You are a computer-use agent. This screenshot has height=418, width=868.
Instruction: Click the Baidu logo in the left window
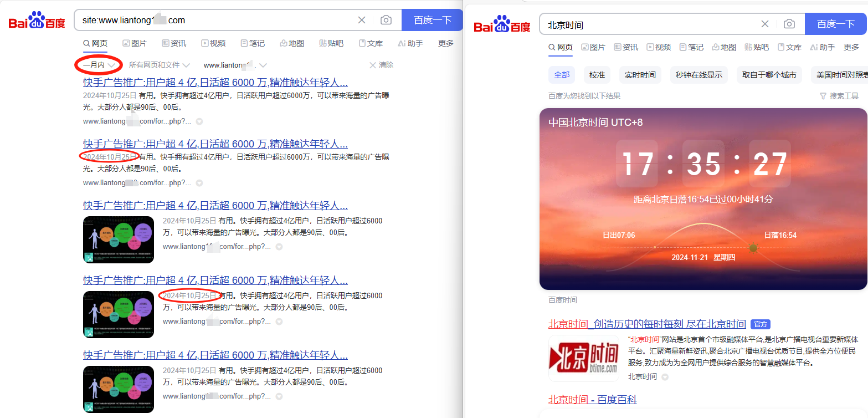pos(37,21)
